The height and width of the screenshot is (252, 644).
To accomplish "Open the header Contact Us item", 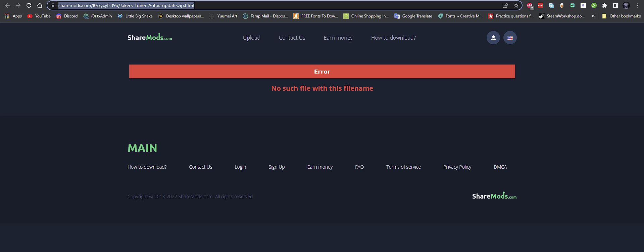I will (292, 38).
